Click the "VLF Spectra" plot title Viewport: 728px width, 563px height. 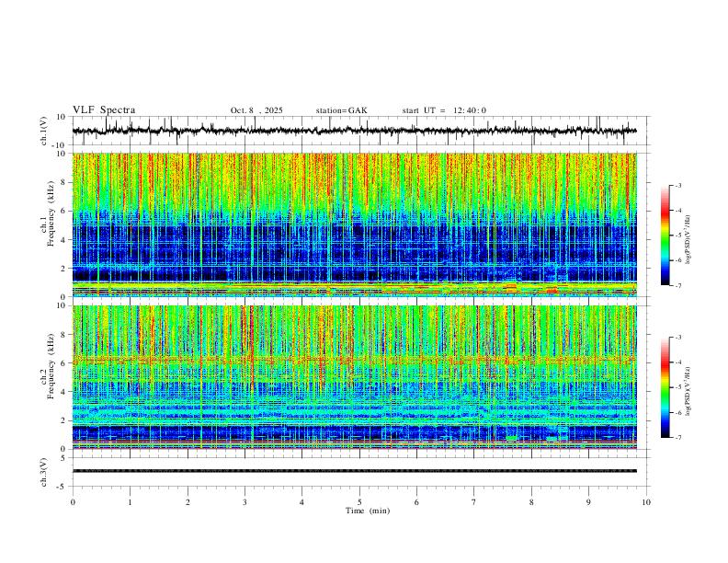[104, 110]
